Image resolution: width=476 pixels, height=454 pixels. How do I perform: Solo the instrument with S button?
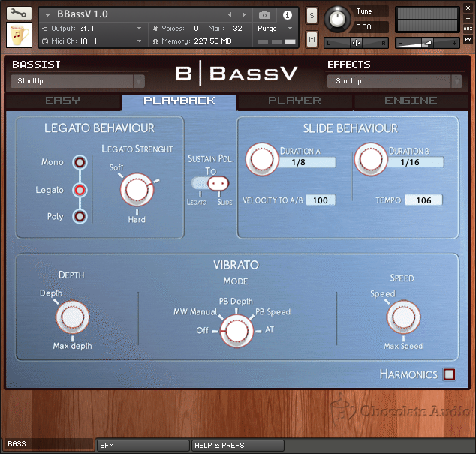(x=312, y=16)
